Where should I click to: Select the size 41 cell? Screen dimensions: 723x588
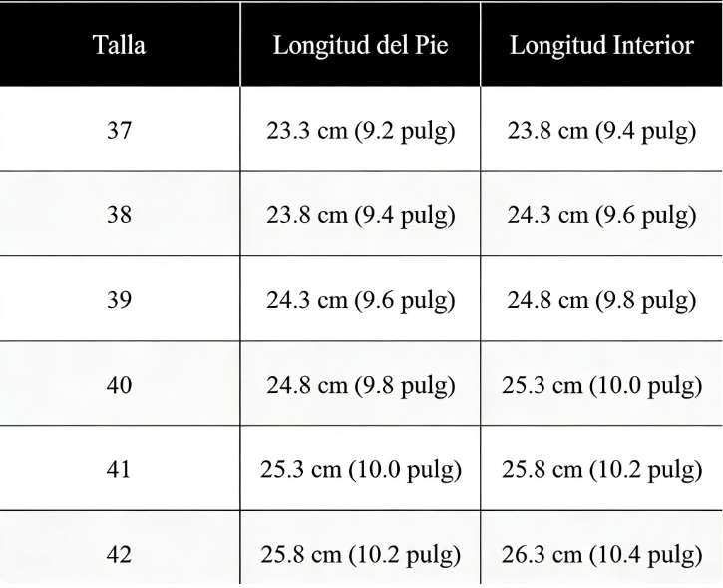pos(119,469)
